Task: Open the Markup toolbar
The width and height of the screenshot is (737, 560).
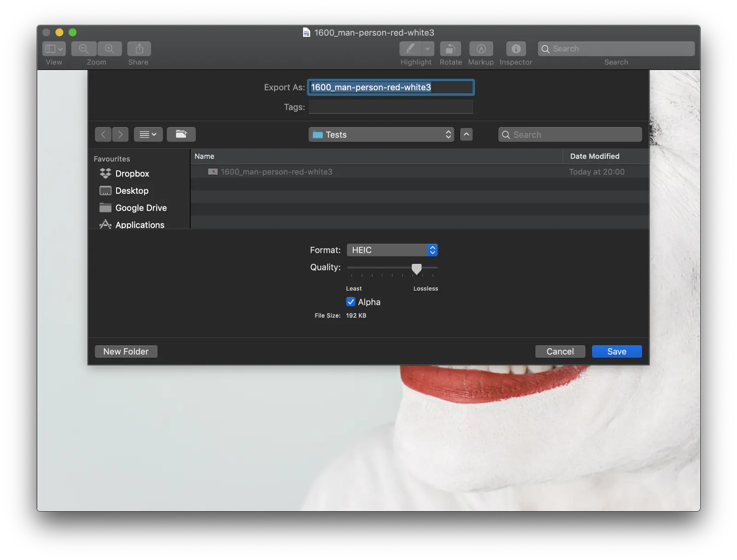Action: pos(481,49)
